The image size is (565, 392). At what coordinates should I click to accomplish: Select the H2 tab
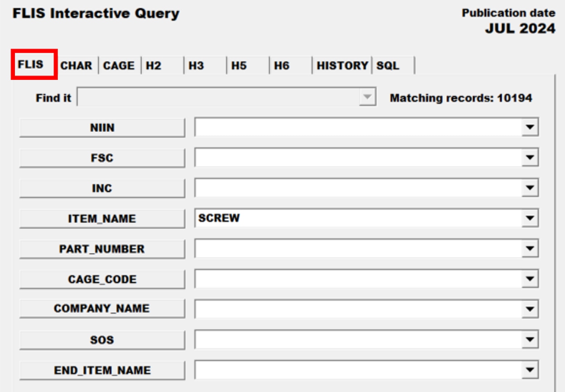coord(162,65)
